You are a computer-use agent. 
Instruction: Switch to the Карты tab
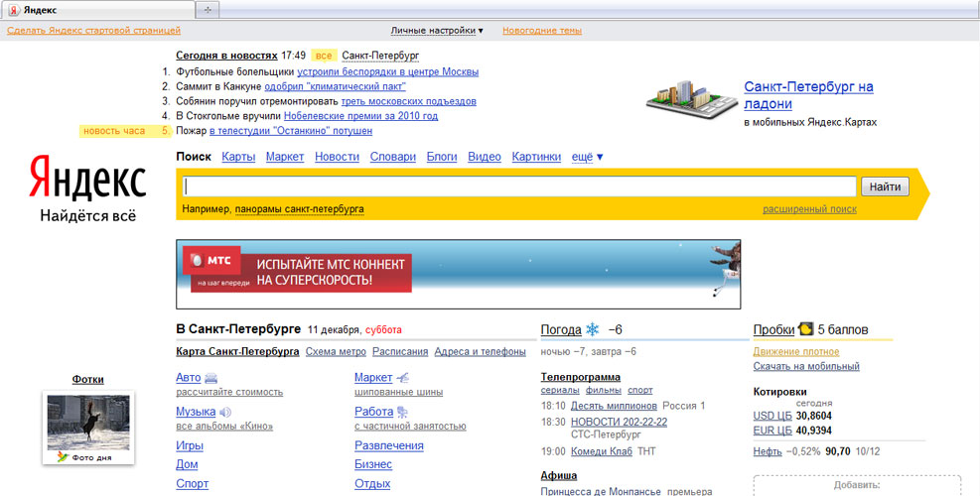pos(238,157)
